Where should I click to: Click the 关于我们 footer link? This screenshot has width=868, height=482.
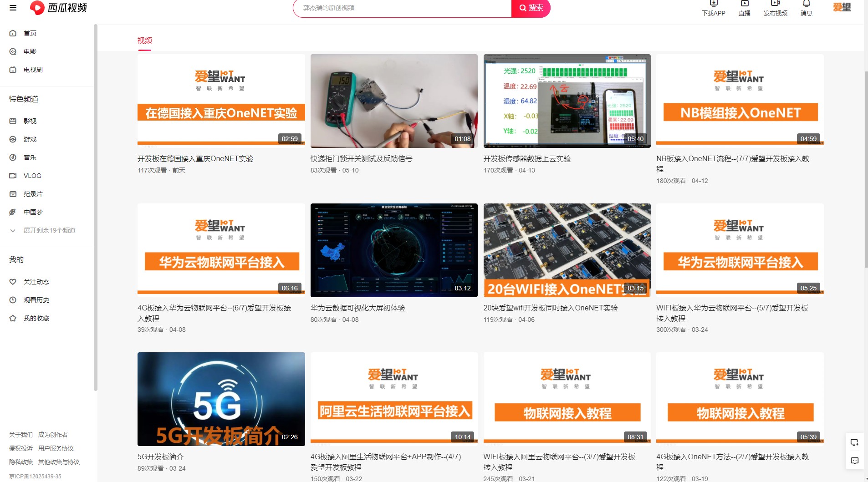pos(21,435)
